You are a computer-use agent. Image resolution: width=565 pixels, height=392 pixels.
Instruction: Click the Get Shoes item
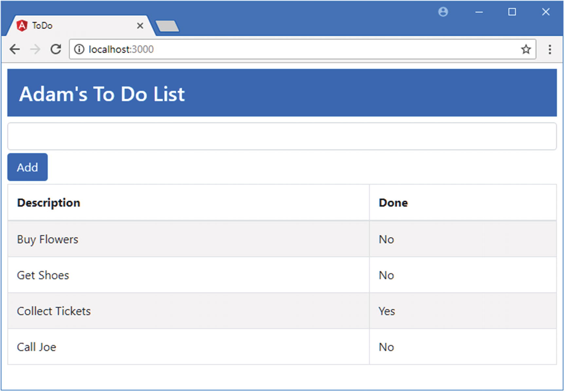(43, 276)
